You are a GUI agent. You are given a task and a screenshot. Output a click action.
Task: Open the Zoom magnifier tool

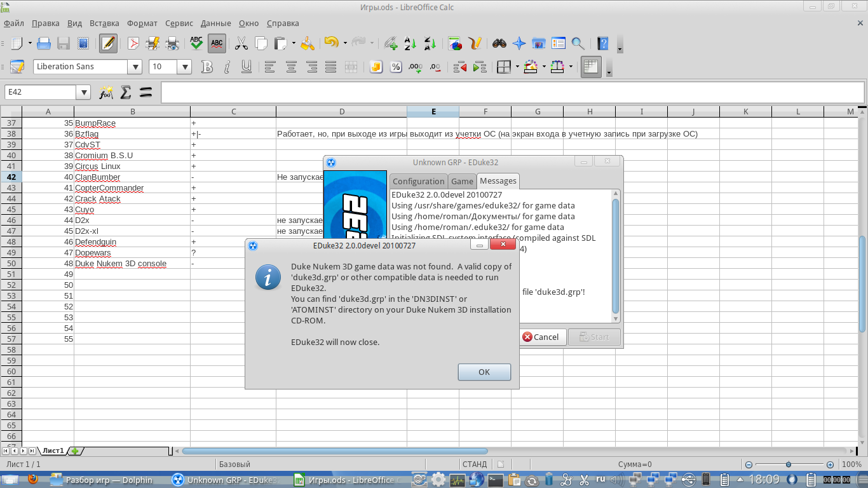click(x=578, y=43)
